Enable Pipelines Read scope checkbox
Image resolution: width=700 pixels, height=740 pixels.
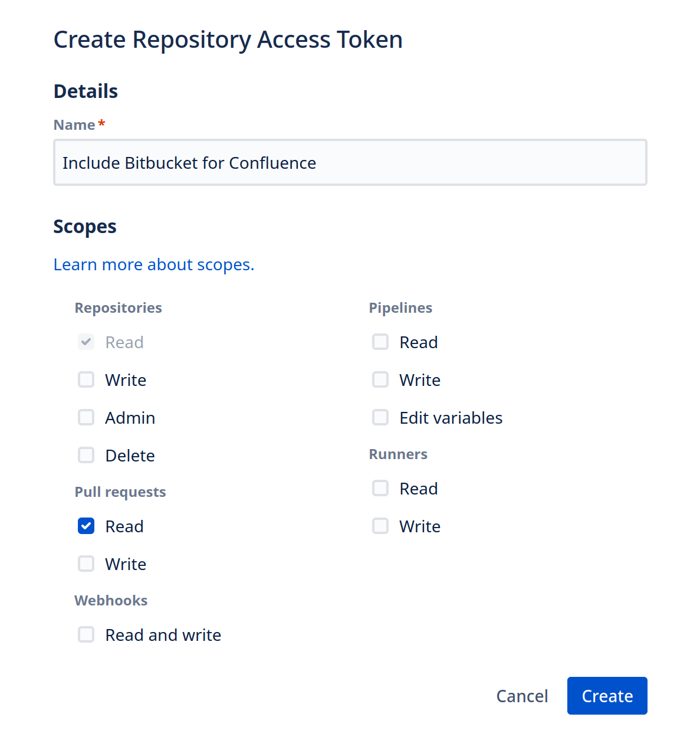pos(380,342)
